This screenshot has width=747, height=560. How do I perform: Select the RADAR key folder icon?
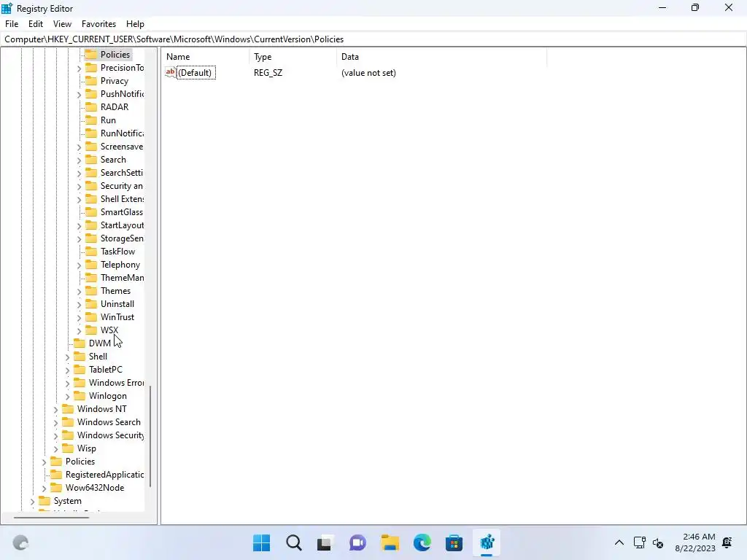coord(91,106)
